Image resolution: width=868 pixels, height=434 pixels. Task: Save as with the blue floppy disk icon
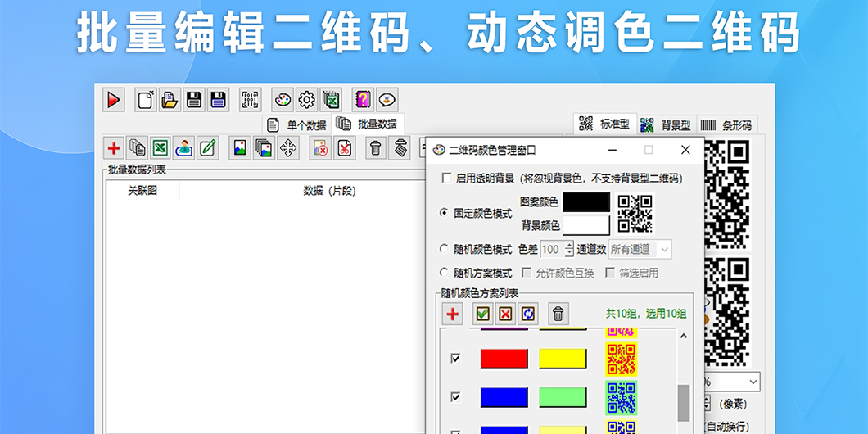pos(218,100)
